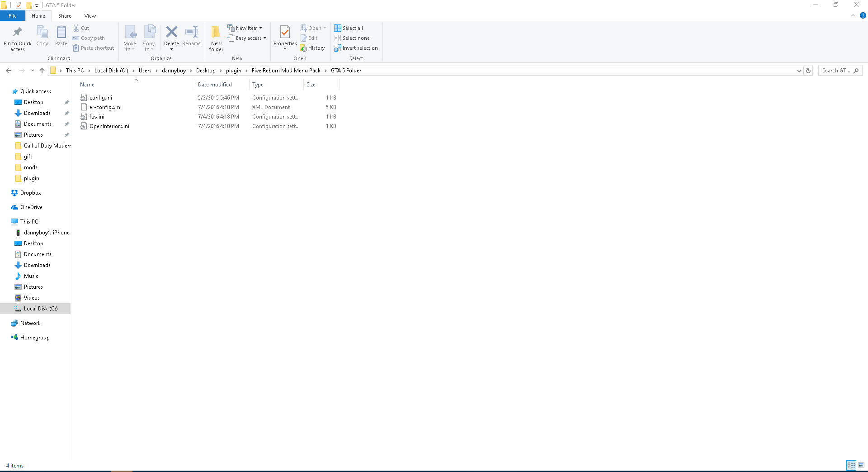The image size is (868, 472).
Task: Open Dropbox in navigation pane
Action: 30,193
